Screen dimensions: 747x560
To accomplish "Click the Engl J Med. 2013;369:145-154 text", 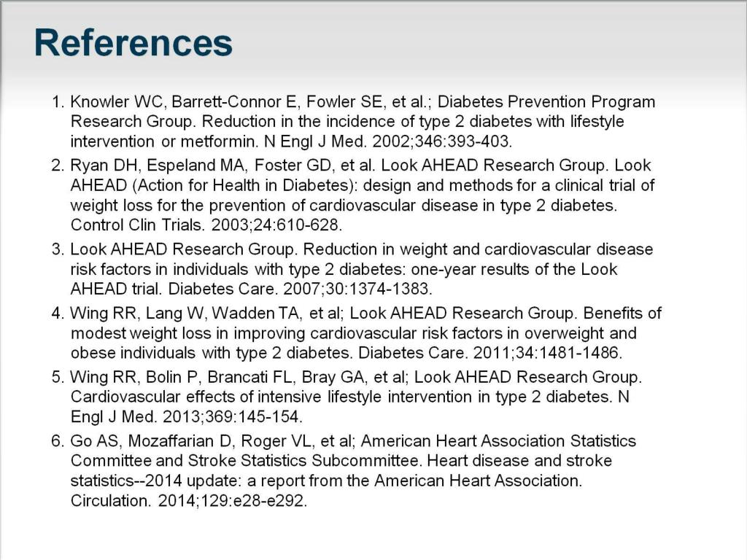I will pyautogui.click(x=186, y=416).
